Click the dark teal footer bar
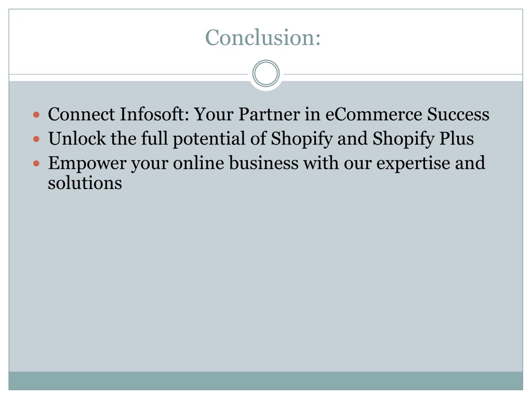 (265, 381)
